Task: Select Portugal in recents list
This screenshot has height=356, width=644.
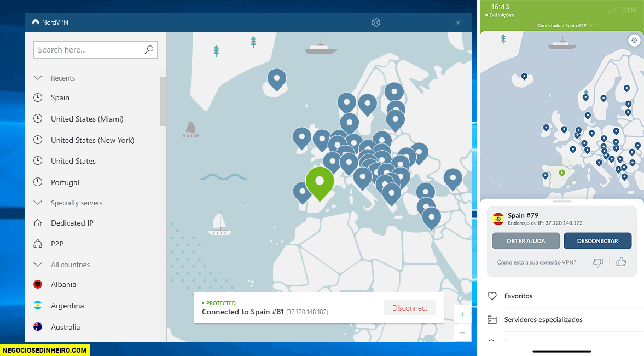Action: coord(65,182)
